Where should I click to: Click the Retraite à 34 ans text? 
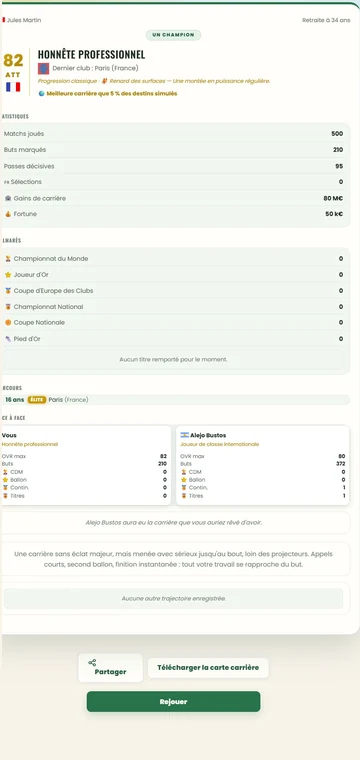[x=326, y=20]
